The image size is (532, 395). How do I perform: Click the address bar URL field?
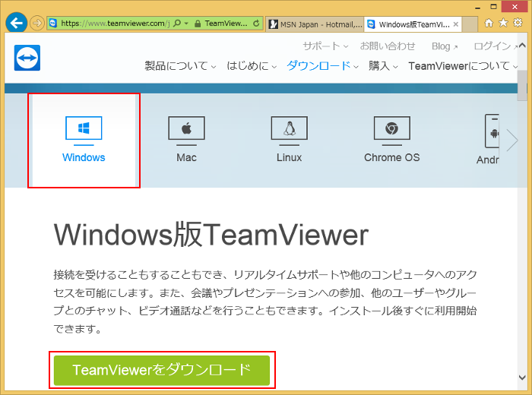(115, 24)
